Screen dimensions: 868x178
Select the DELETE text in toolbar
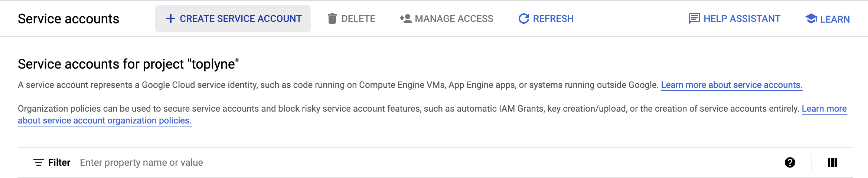tap(358, 19)
